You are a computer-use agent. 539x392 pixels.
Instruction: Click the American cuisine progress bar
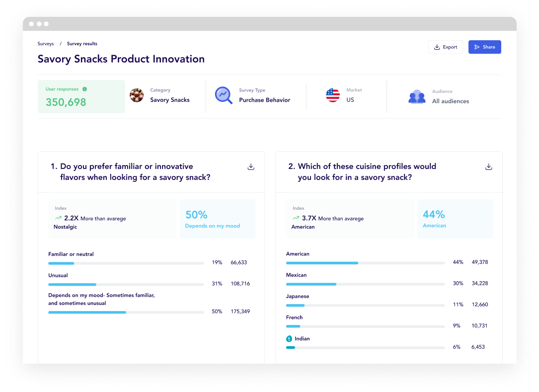click(x=366, y=263)
